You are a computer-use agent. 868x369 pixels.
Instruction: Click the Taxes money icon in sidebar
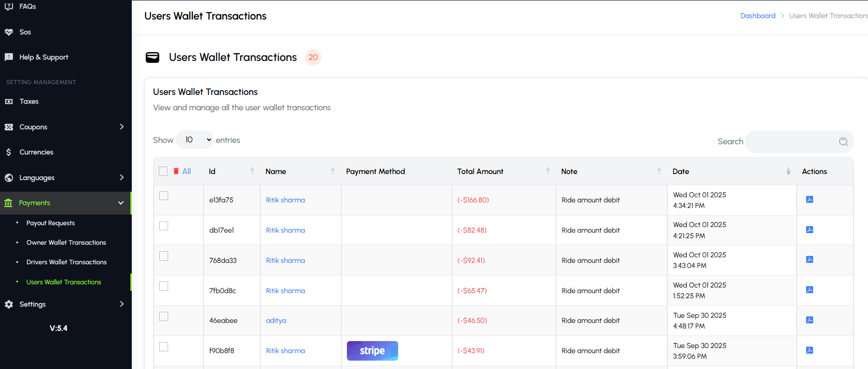tap(9, 101)
